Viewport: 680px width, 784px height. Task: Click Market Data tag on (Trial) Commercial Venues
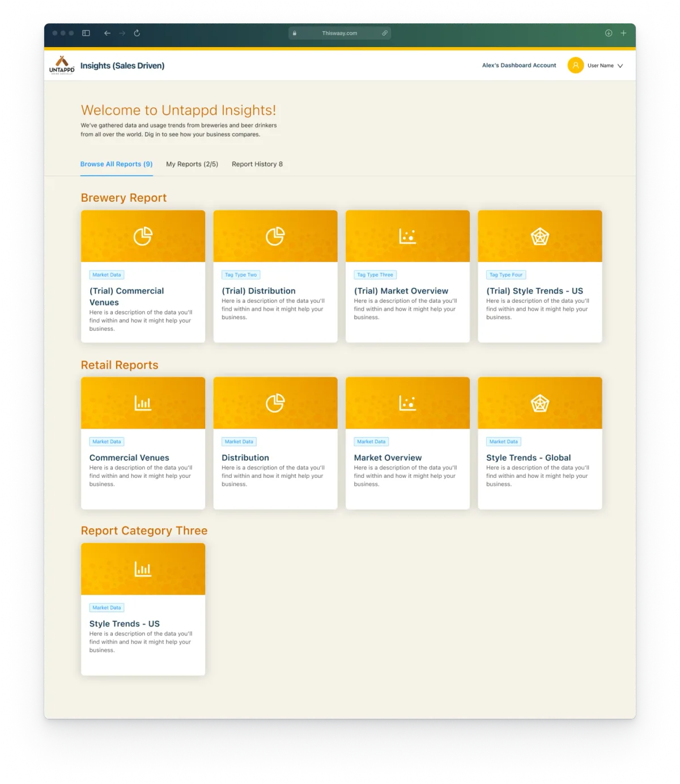(107, 275)
